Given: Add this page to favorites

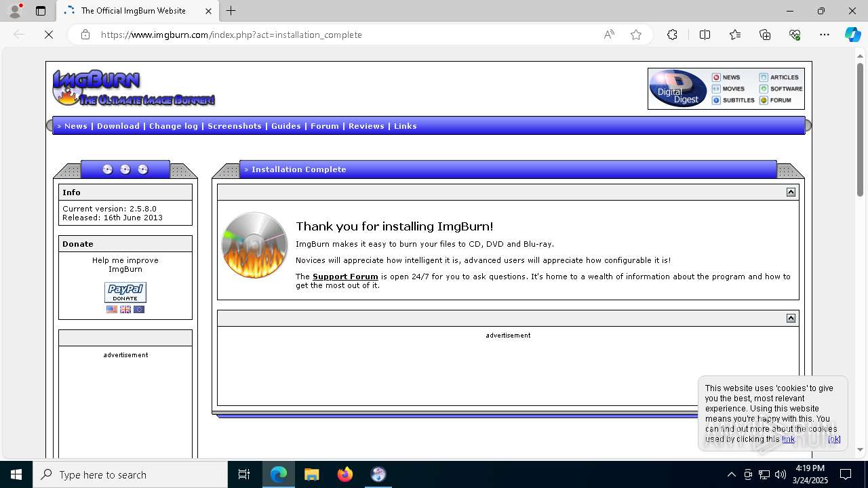Looking at the screenshot, I should [636, 35].
